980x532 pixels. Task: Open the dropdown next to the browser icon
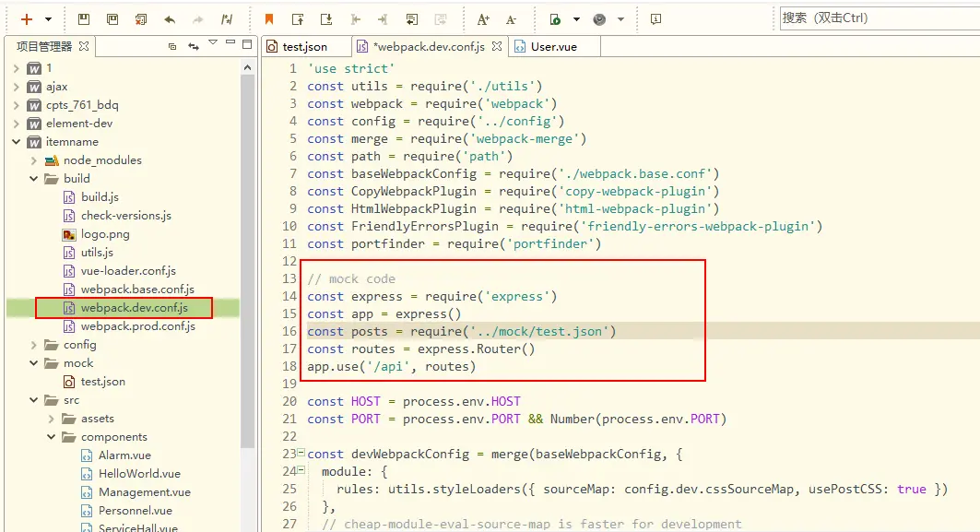(620, 19)
